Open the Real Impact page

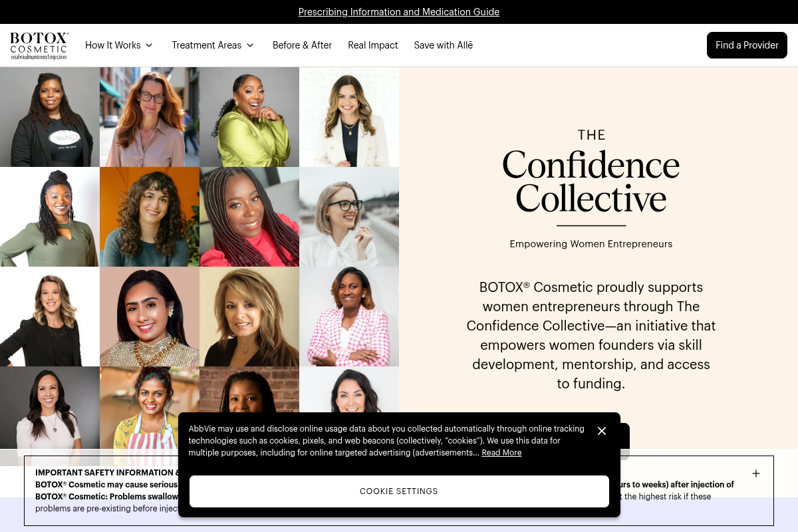click(372, 45)
